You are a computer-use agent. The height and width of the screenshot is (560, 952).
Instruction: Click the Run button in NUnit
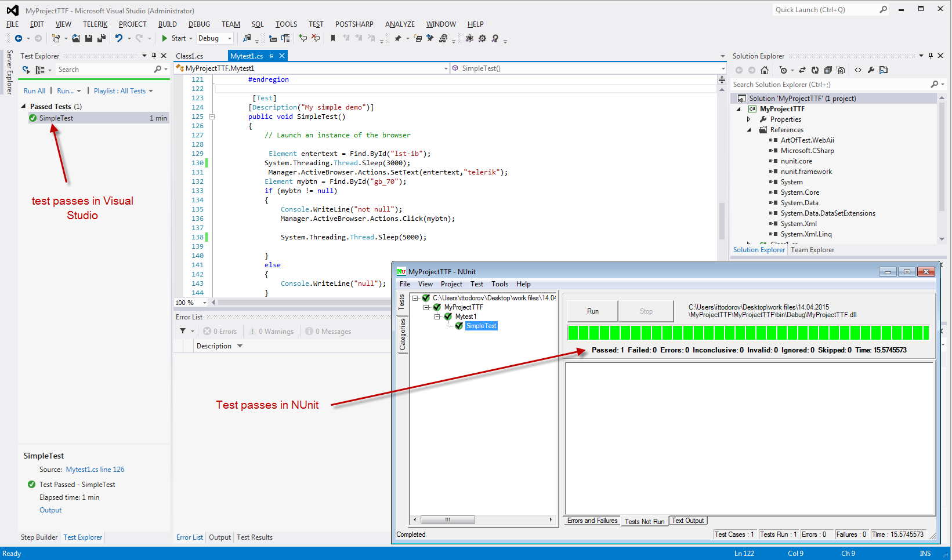(592, 311)
